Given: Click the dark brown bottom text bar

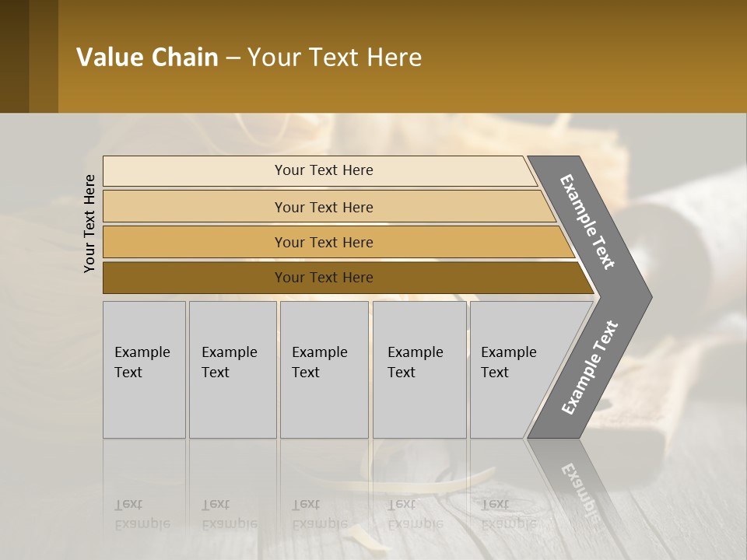Looking at the screenshot, I should (x=323, y=278).
